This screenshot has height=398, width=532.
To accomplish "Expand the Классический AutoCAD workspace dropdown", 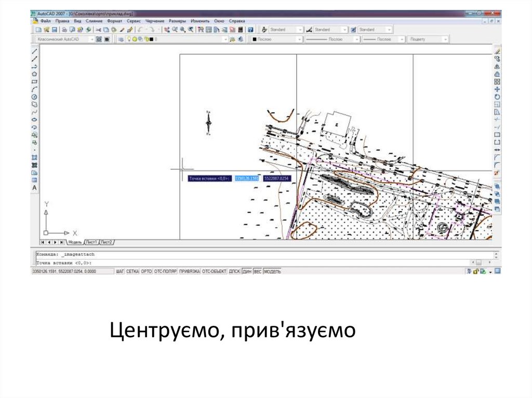I will tap(91, 39).
